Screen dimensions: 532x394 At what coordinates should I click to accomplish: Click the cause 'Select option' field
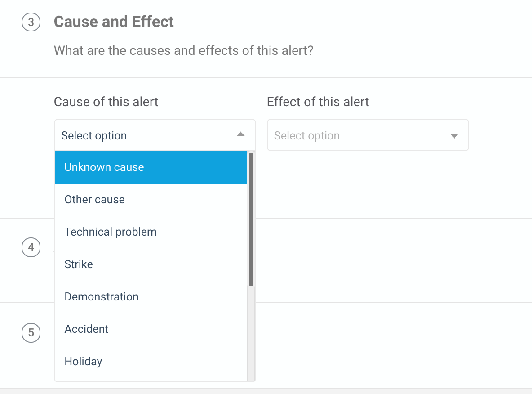[x=155, y=135]
